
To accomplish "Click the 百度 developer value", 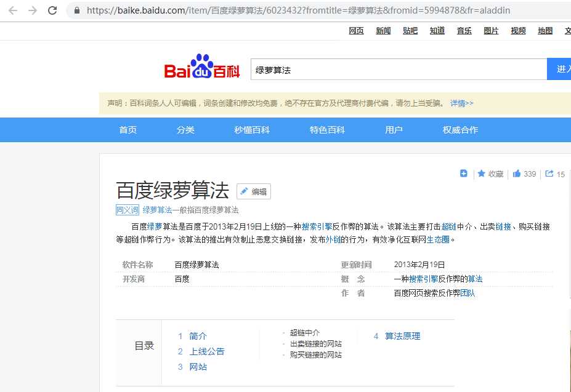I will [x=182, y=279].
